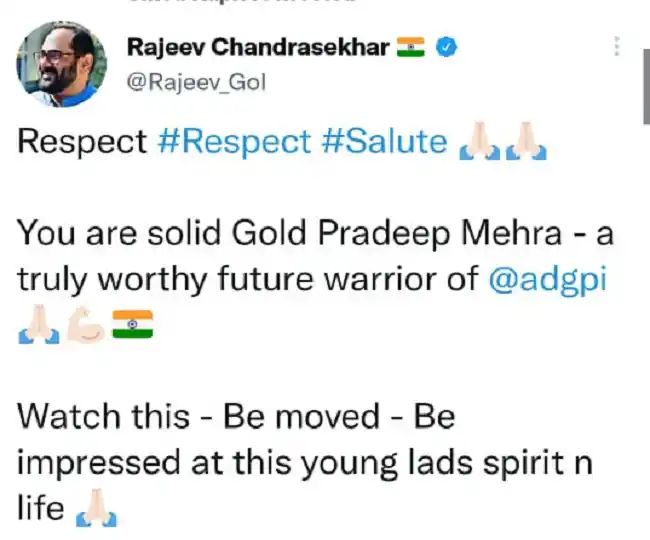Screen dimensions: 650x540
Task: Follow the #Salute hashtag link
Action: click(x=384, y=142)
